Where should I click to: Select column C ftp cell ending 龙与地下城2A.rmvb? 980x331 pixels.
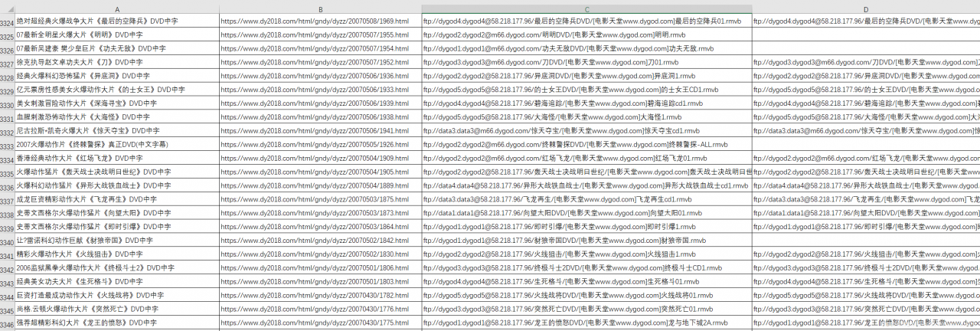point(586,323)
